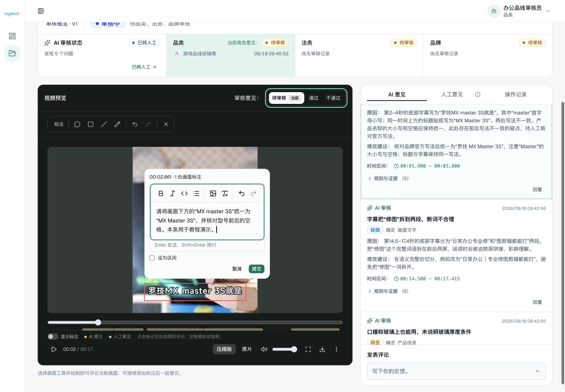The image size is (565, 392).
Task: Select 待审核 review option
Action: 286,98
